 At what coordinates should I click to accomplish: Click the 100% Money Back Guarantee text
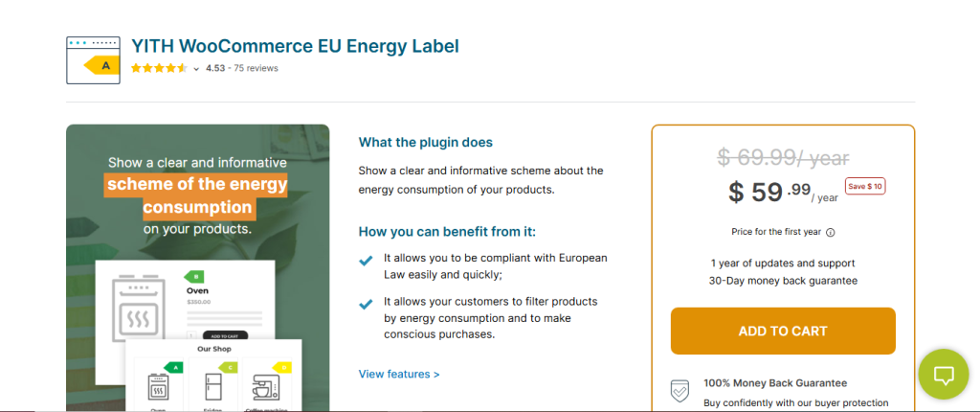pos(775,382)
